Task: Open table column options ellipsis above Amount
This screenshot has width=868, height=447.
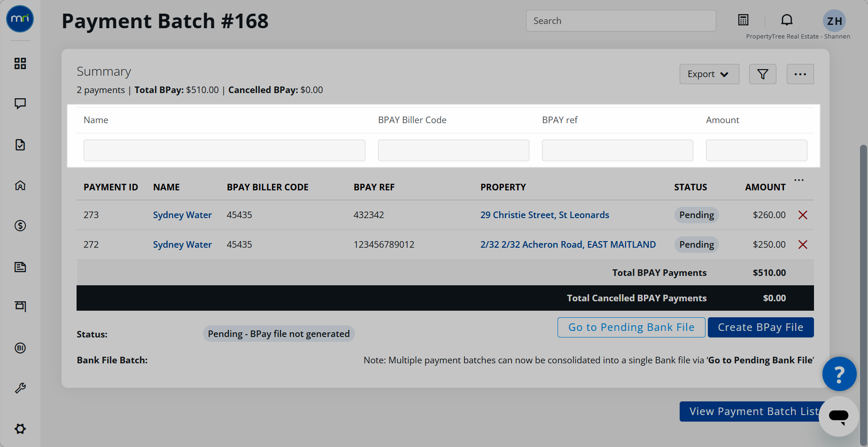Action: (799, 180)
